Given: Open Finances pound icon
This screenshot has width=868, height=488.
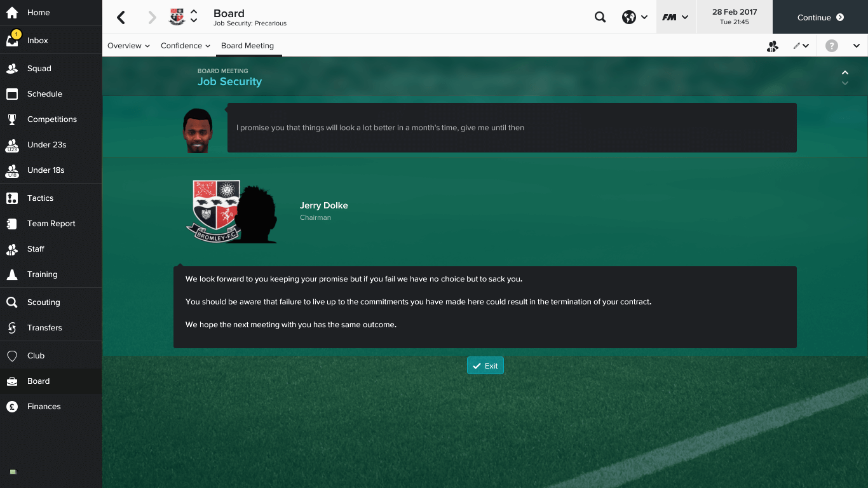Looking at the screenshot, I should pyautogui.click(x=12, y=407).
